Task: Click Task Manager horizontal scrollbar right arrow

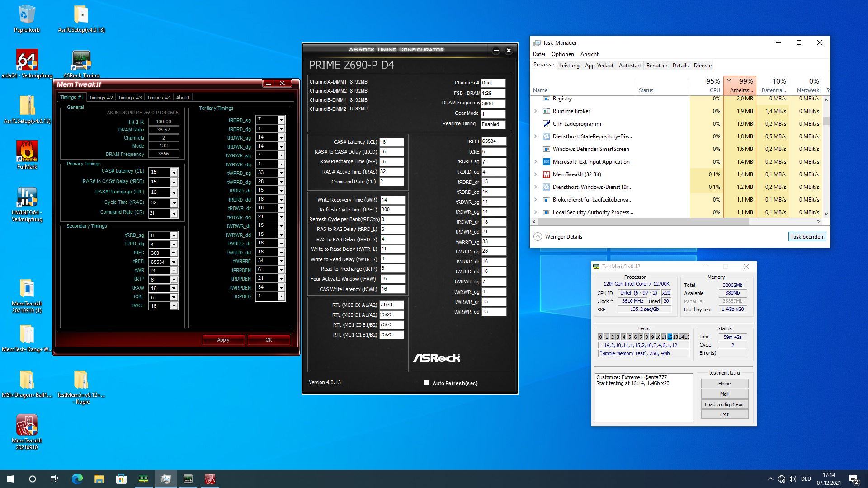Action: (818, 222)
